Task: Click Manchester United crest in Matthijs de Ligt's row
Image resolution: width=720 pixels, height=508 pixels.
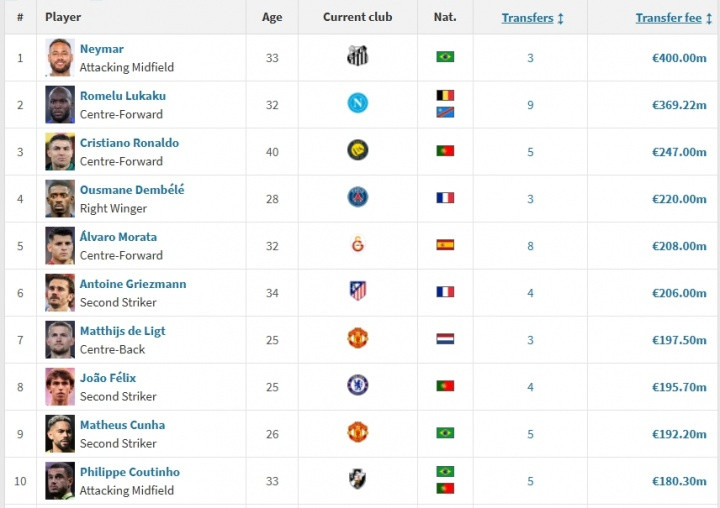Action: point(357,338)
